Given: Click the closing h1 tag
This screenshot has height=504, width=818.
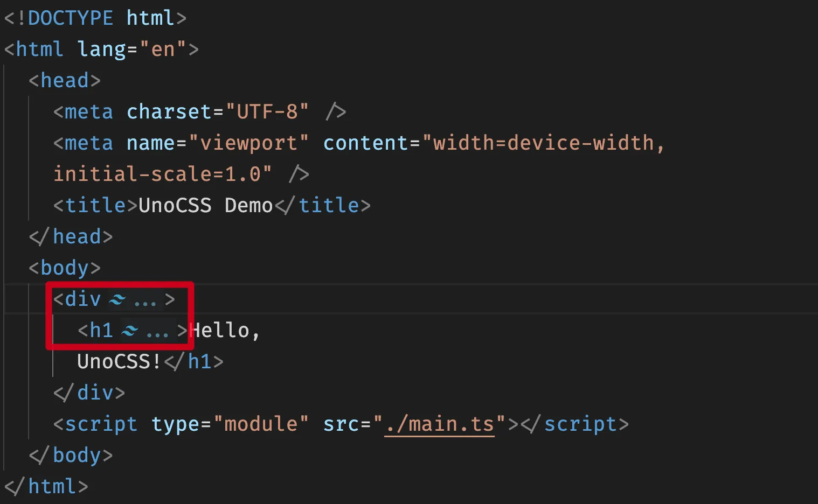Looking at the screenshot, I should coord(194,362).
